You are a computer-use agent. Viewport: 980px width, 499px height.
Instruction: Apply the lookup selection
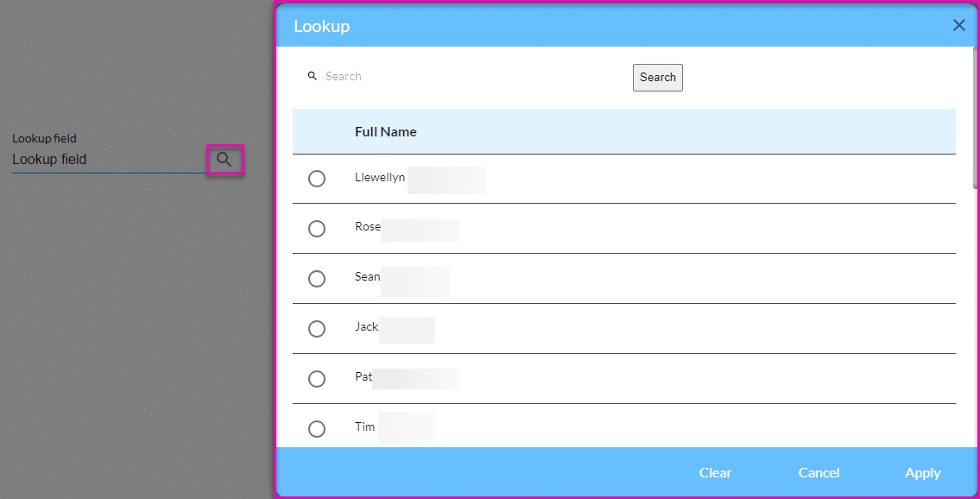(x=922, y=473)
